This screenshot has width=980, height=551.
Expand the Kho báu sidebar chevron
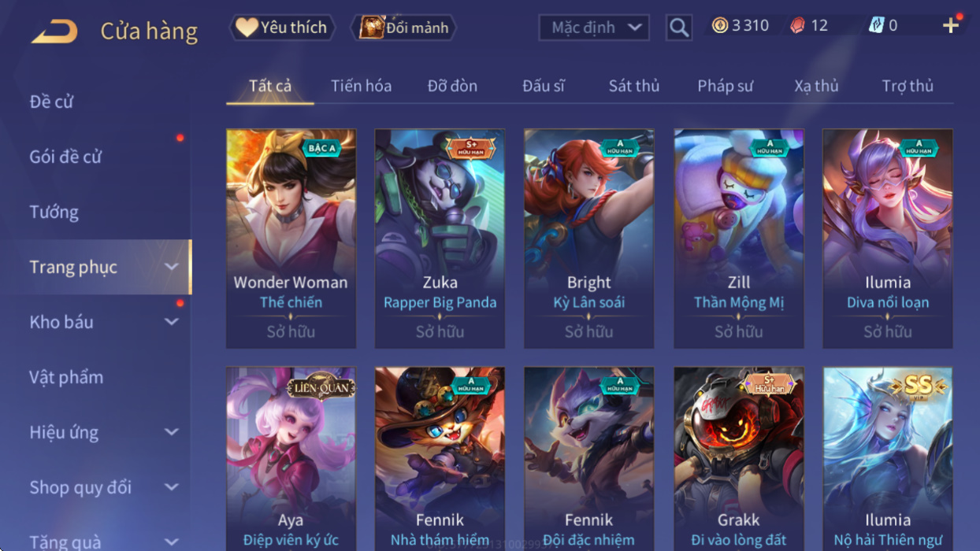[x=172, y=322]
